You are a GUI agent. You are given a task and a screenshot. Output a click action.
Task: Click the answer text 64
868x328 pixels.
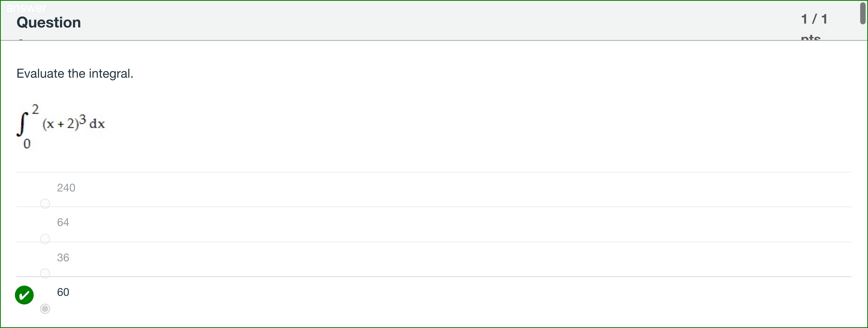tap(63, 222)
